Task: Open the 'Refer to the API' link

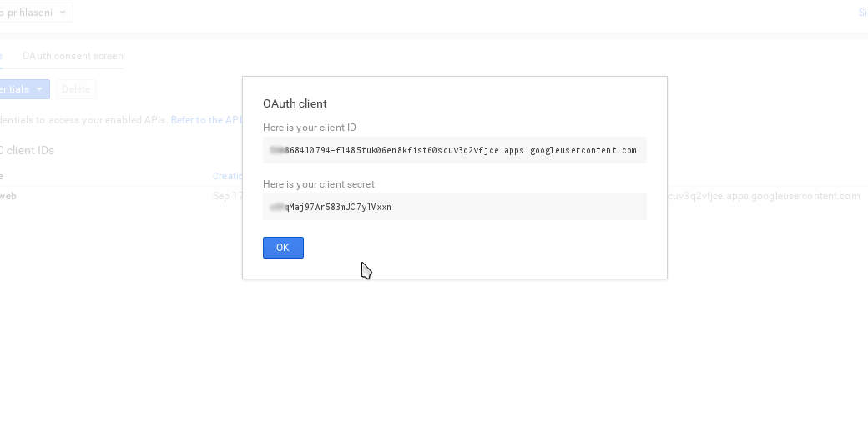Action: pyautogui.click(x=206, y=120)
